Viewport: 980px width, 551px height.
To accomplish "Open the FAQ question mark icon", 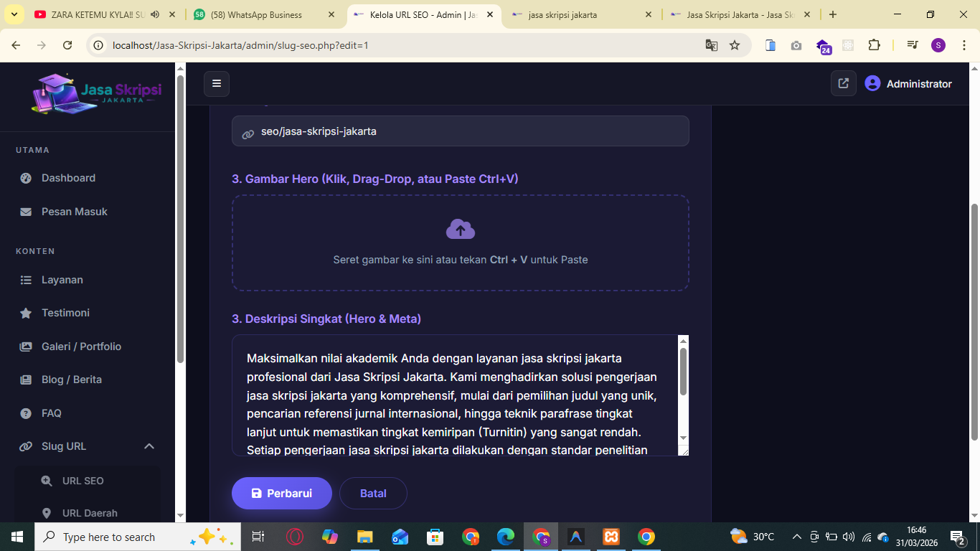I will (x=27, y=413).
